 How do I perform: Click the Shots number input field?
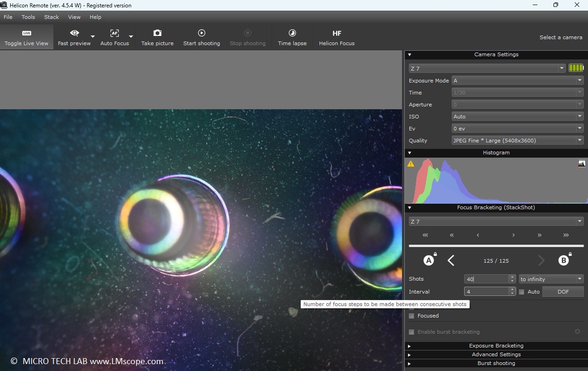(x=486, y=279)
